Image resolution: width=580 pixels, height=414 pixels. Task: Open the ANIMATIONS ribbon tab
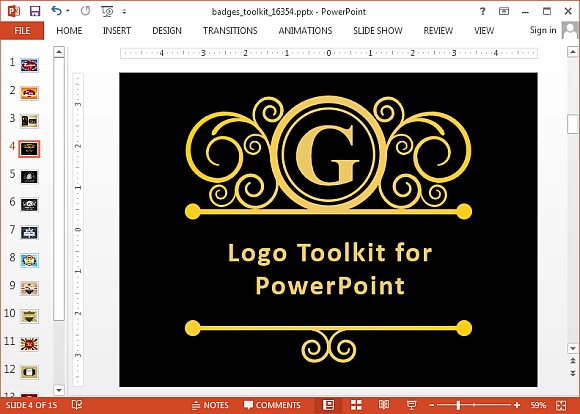(x=305, y=30)
